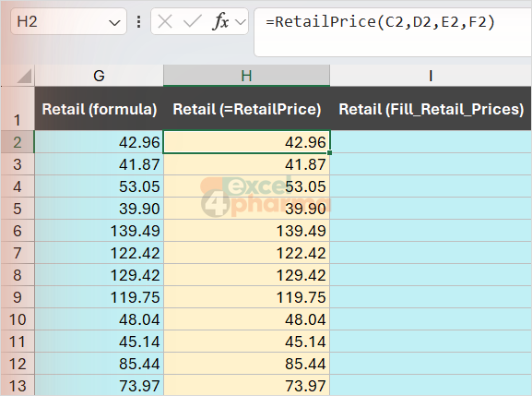
Task: Select cell G11 with 45.14
Action: (99, 342)
